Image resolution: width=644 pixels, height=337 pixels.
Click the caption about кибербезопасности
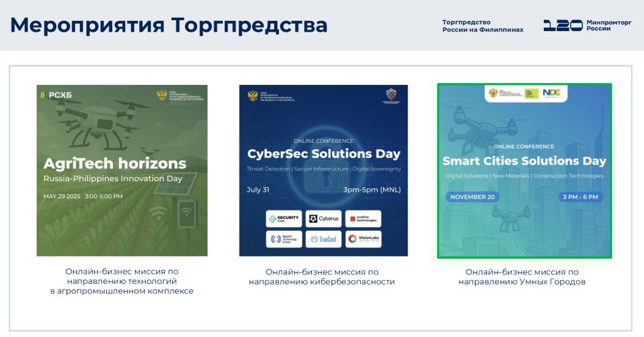(x=322, y=277)
